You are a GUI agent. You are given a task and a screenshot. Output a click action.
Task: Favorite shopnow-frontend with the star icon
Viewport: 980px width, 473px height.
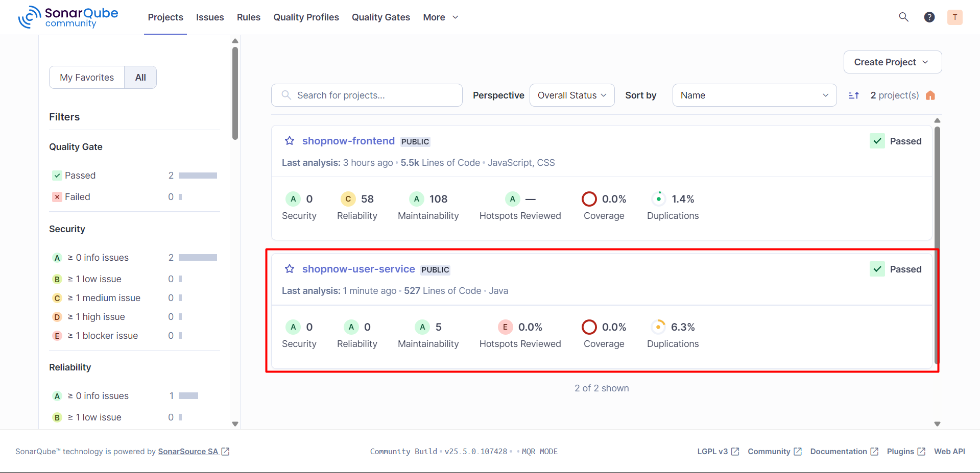[290, 141]
